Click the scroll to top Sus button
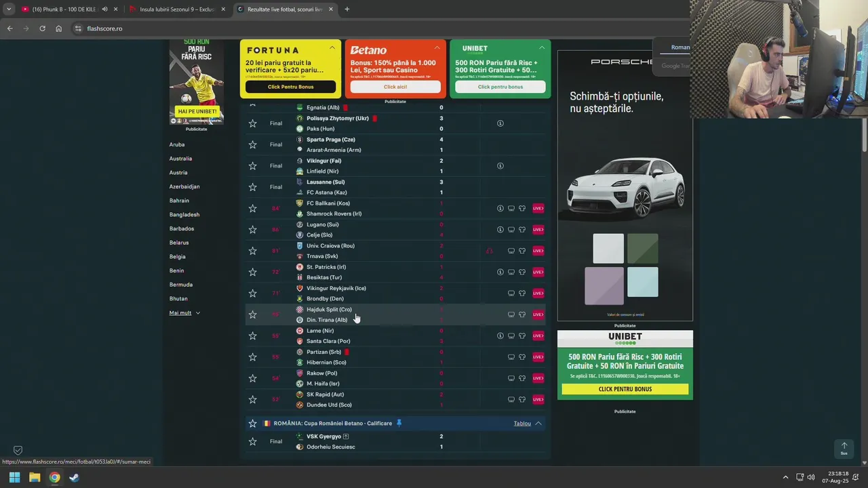Image resolution: width=868 pixels, height=488 pixels. coord(844,449)
